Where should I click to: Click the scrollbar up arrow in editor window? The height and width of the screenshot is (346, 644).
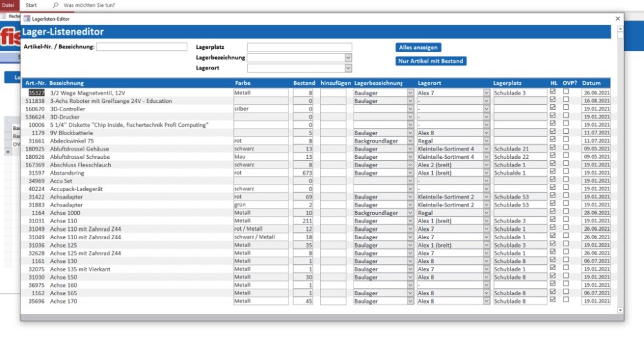click(620, 29)
